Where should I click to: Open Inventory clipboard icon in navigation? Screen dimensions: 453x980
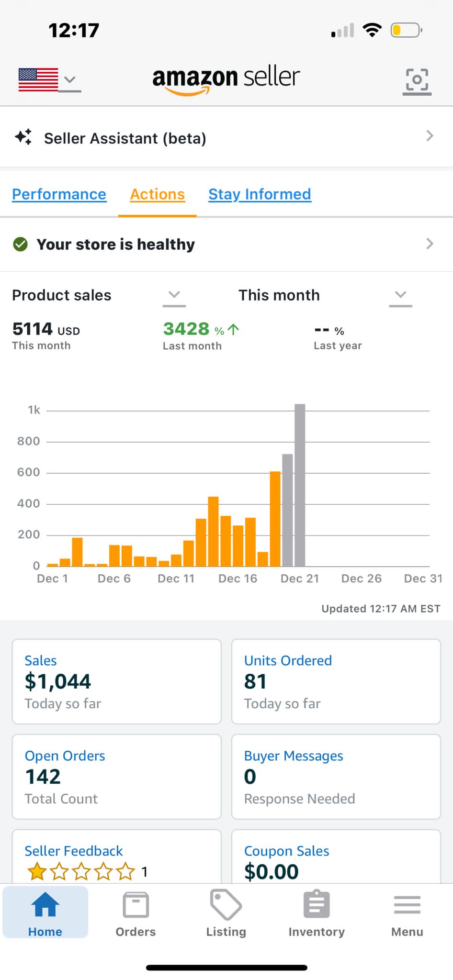click(x=317, y=904)
